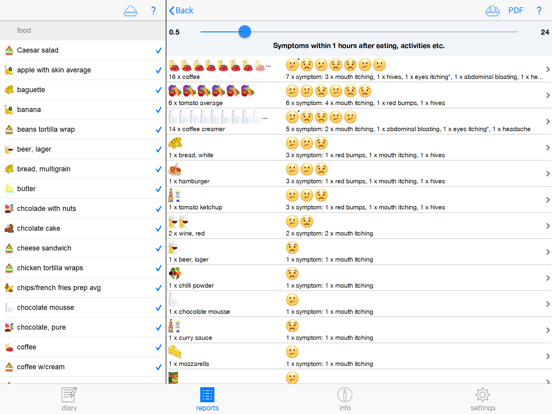Click the beer, lager drink icon
Screen dimensions: 552x414
(9, 149)
